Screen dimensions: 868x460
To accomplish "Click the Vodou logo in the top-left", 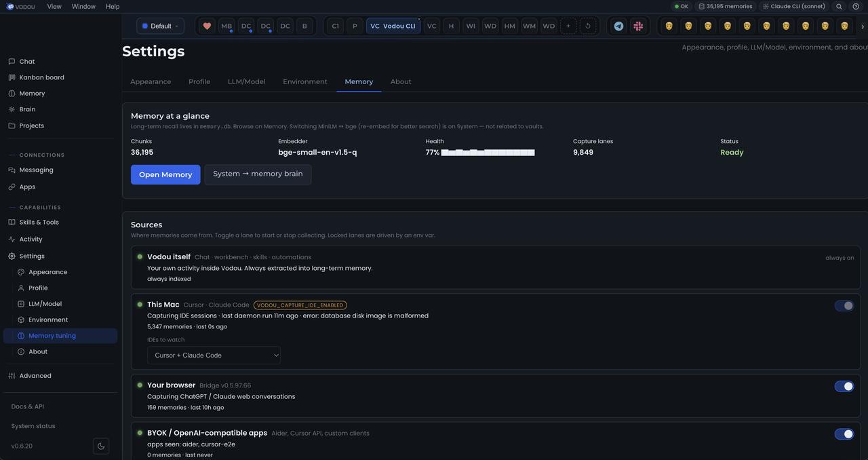I will (x=21, y=6).
